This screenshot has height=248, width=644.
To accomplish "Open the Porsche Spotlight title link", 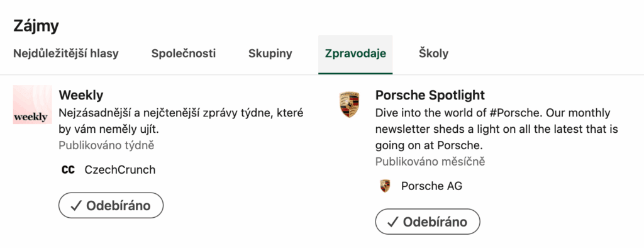I will (430, 96).
